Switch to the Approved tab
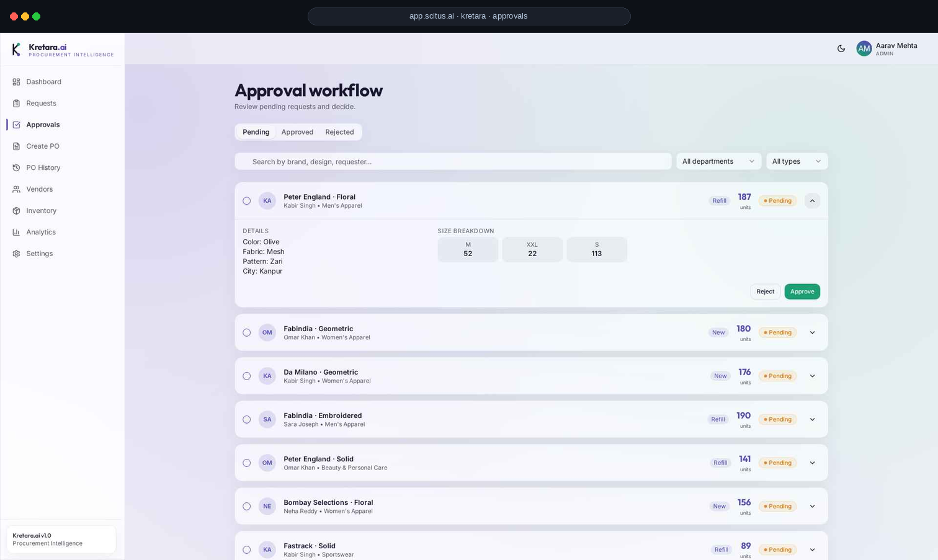The image size is (938, 560). point(297,132)
